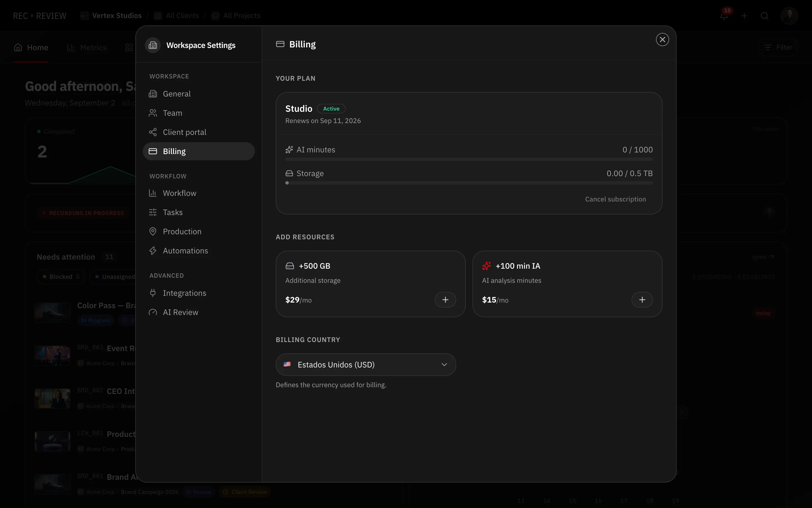The width and height of the screenshot is (812, 508).
Task: Click the Workflow chart icon
Action: (x=153, y=193)
